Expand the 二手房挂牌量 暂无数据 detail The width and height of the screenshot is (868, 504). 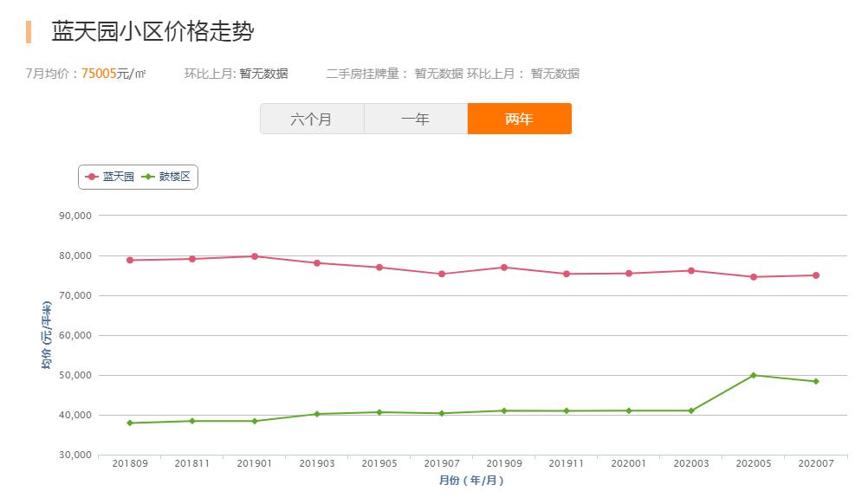click(x=434, y=74)
